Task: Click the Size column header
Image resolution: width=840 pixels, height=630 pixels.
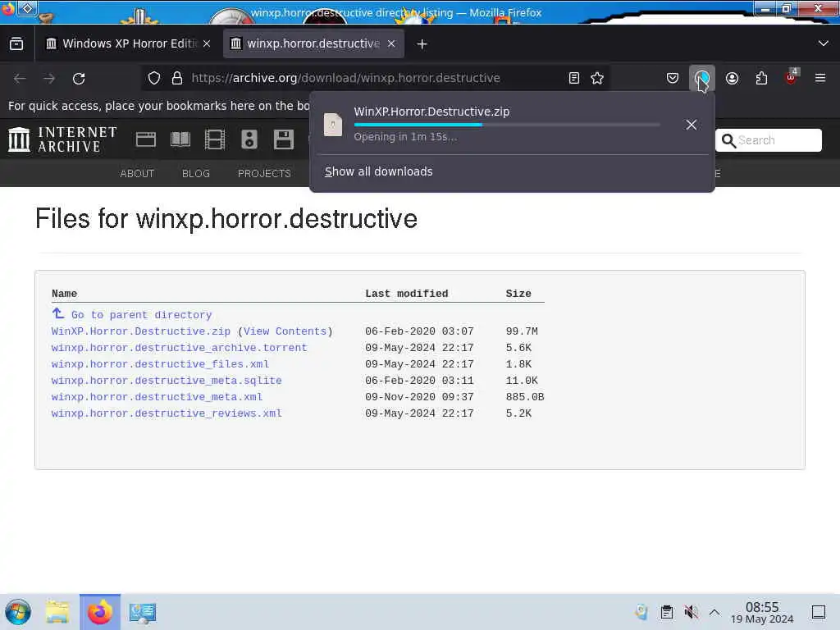Action: click(518, 294)
